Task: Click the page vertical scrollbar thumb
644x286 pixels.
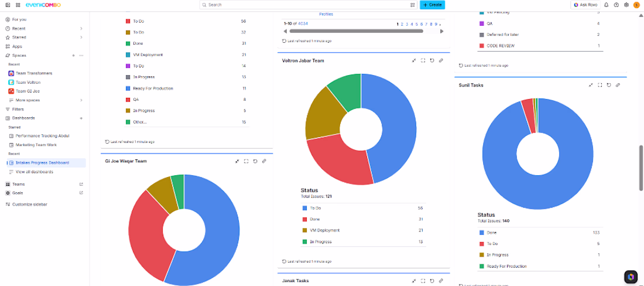Action: (640, 168)
